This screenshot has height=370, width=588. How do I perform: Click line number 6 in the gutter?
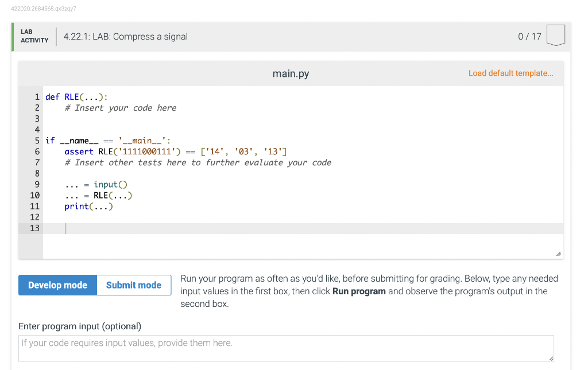pyautogui.click(x=36, y=151)
